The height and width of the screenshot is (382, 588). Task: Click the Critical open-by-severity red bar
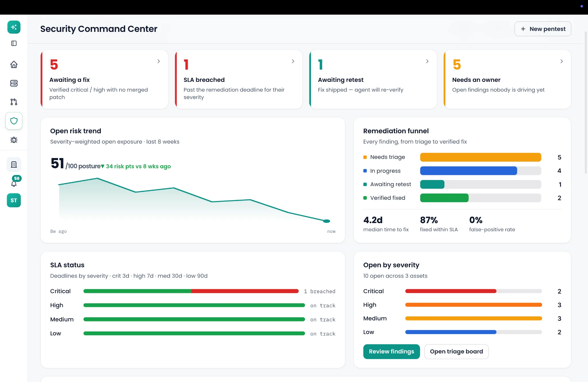(451, 291)
